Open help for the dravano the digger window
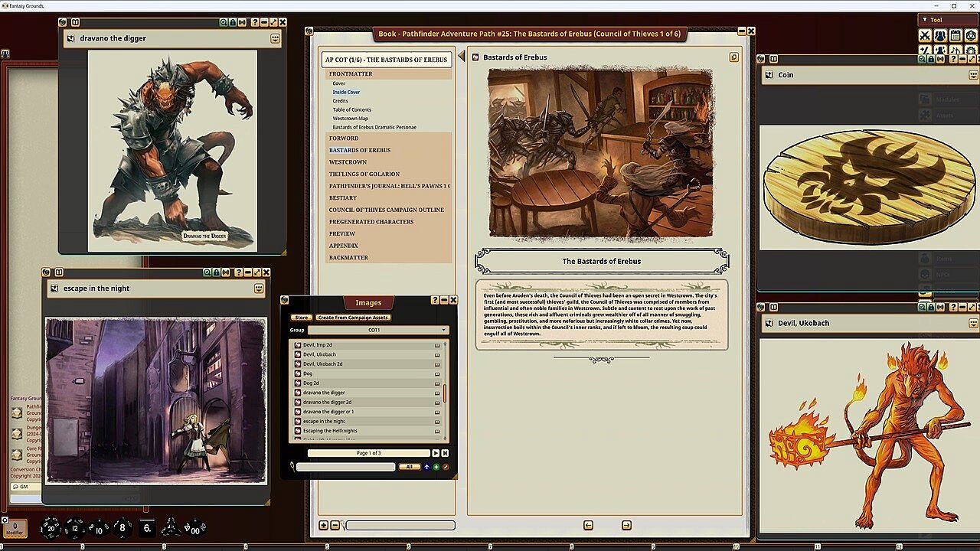 point(255,22)
